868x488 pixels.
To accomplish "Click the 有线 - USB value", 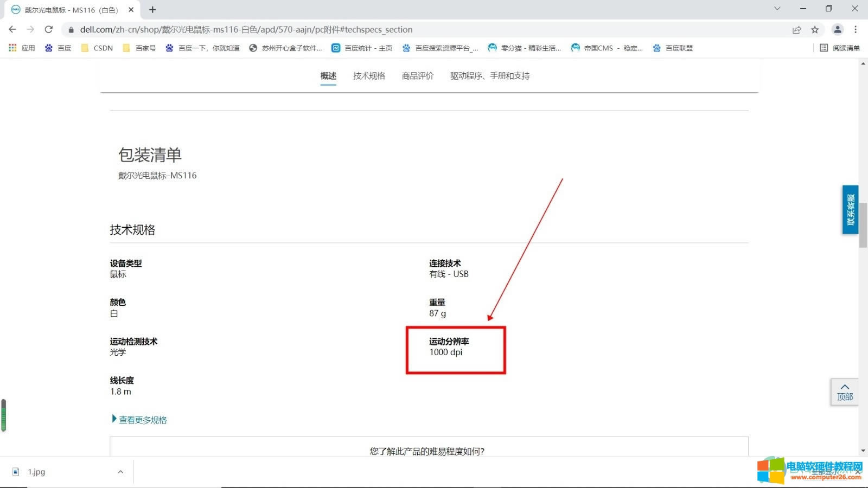I will (x=449, y=274).
